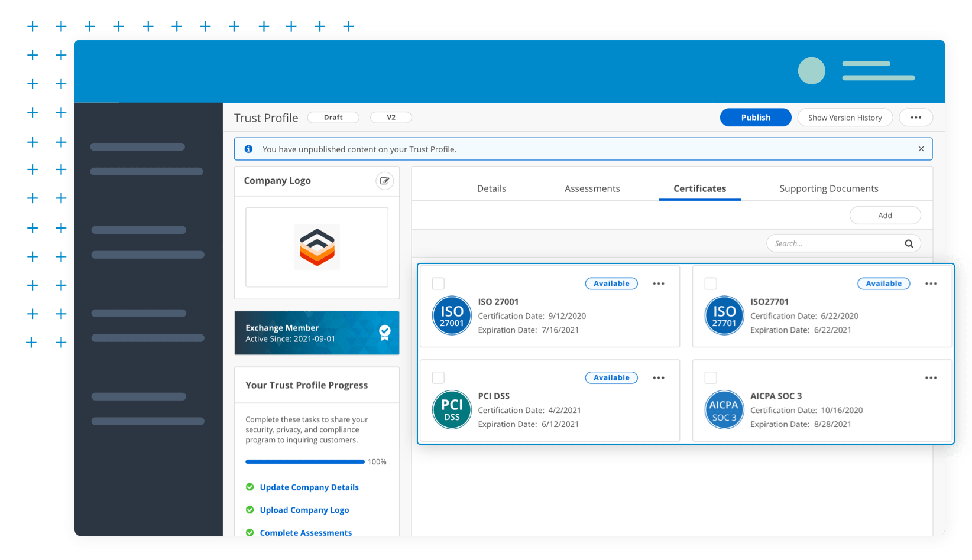Open the Supporting Documents tab

[x=829, y=188]
